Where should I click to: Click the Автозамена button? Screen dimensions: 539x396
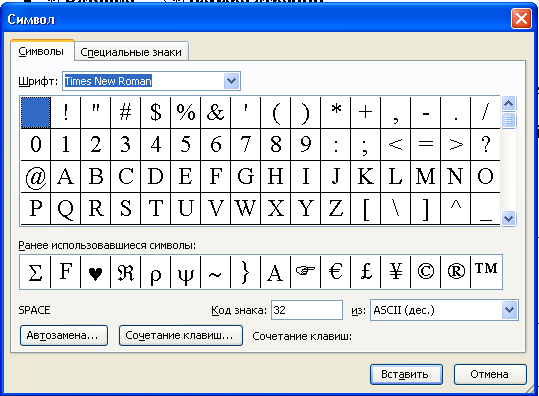click(x=64, y=336)
